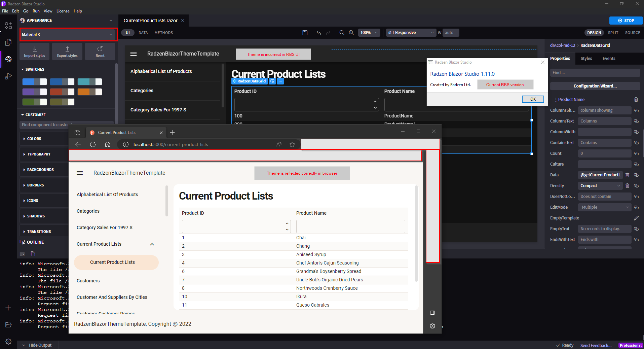
Task: Undo the last change using the undo arrow
Action: pos(318,33)
